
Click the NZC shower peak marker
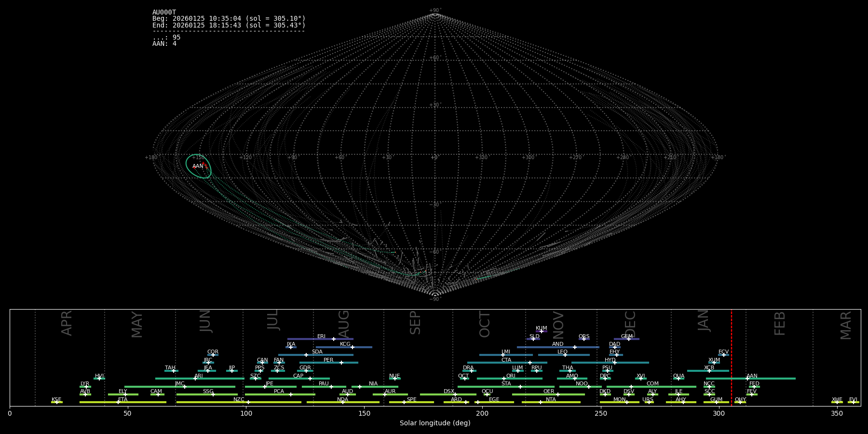tap(248, 402)
